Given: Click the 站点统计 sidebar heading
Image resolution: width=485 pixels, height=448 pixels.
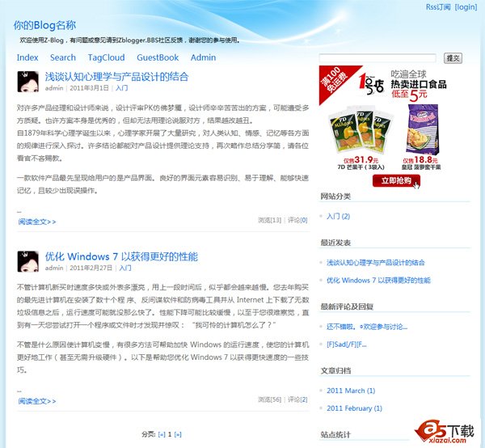Looking at the screenshot, I should (x=335, y=435).
